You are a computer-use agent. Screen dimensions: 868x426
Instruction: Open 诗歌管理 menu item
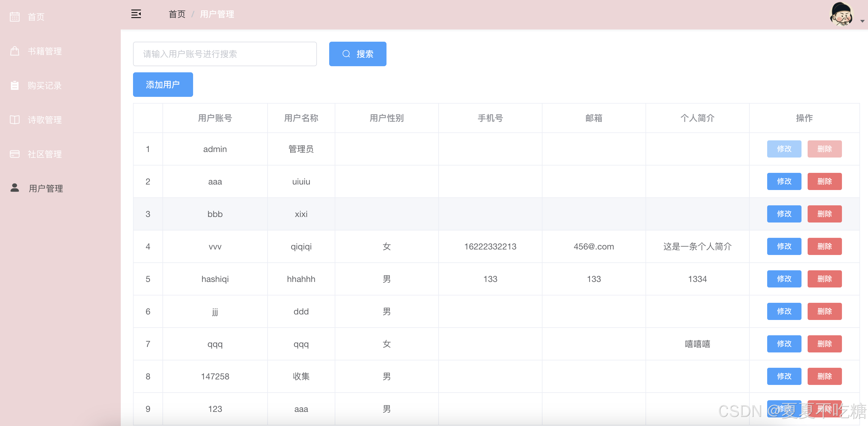tap(44, 120)
